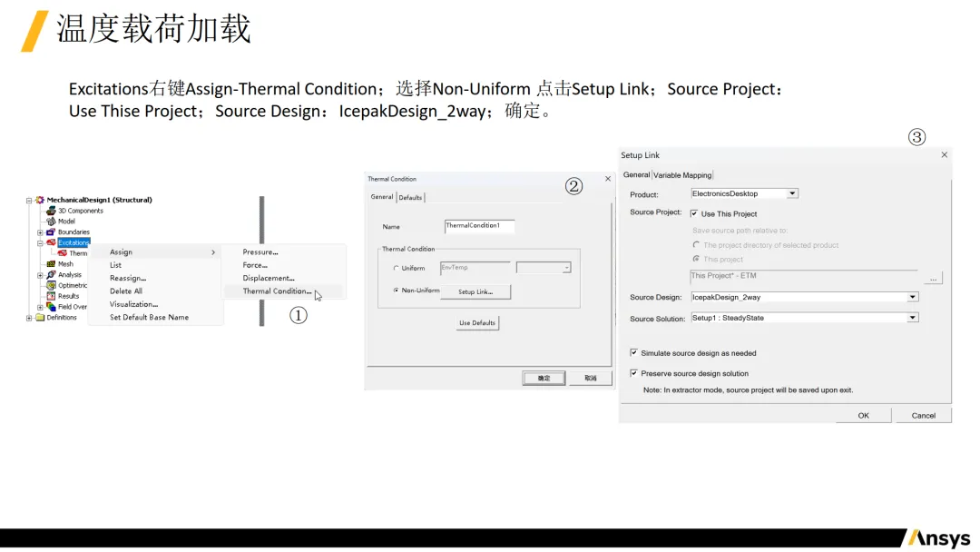This screenshot has height=552, width=980.
Task: Select project directory of selected product option
Action: [696, 244]
